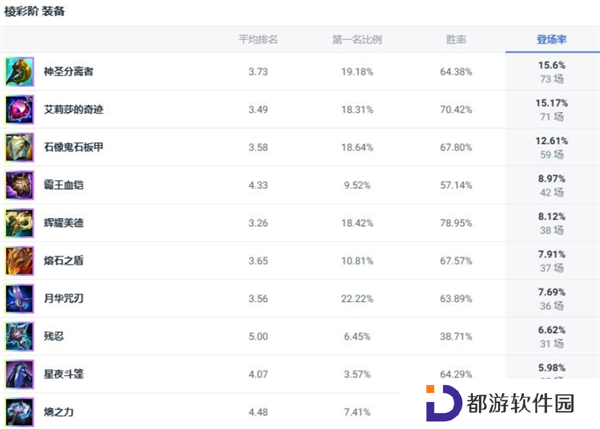Sort table by 胜率 column
The height and width of the screenshot is (429, 600).
(456, 39)
